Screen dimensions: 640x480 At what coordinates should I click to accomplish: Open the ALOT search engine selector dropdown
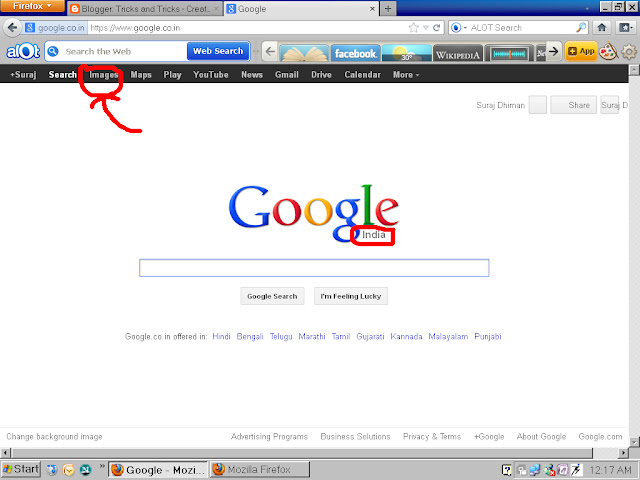459,28
